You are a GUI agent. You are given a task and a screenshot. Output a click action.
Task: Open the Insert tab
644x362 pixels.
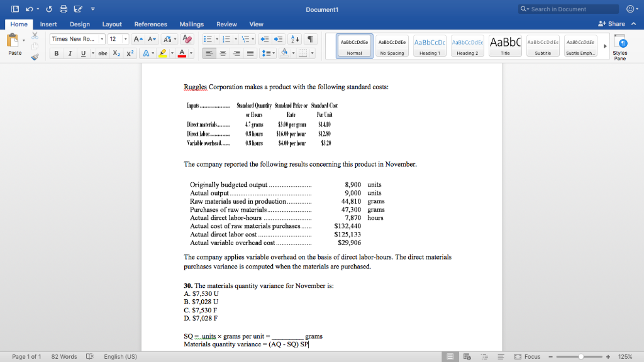coord(48,25)
